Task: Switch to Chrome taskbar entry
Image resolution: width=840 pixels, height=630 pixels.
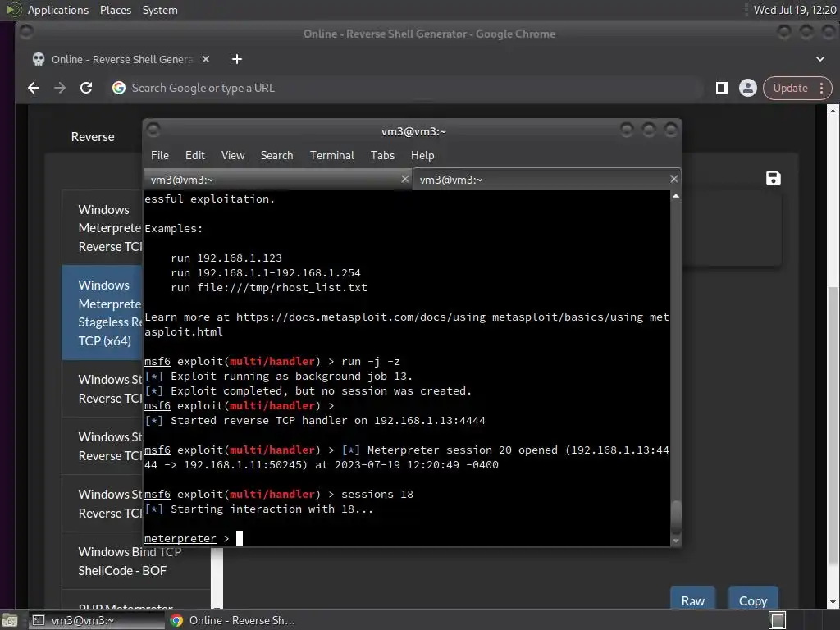Action: click(232, 620)
